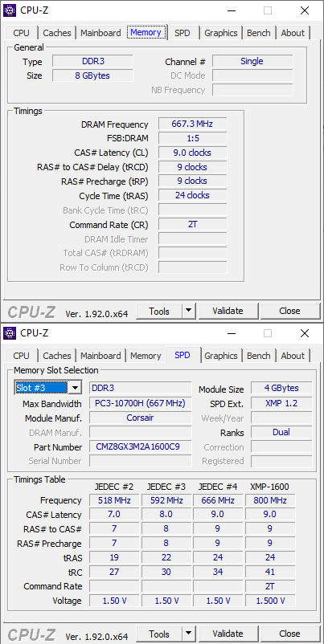
Task: Switch to Memory tab in bottom window
Action: coord(146,356)
